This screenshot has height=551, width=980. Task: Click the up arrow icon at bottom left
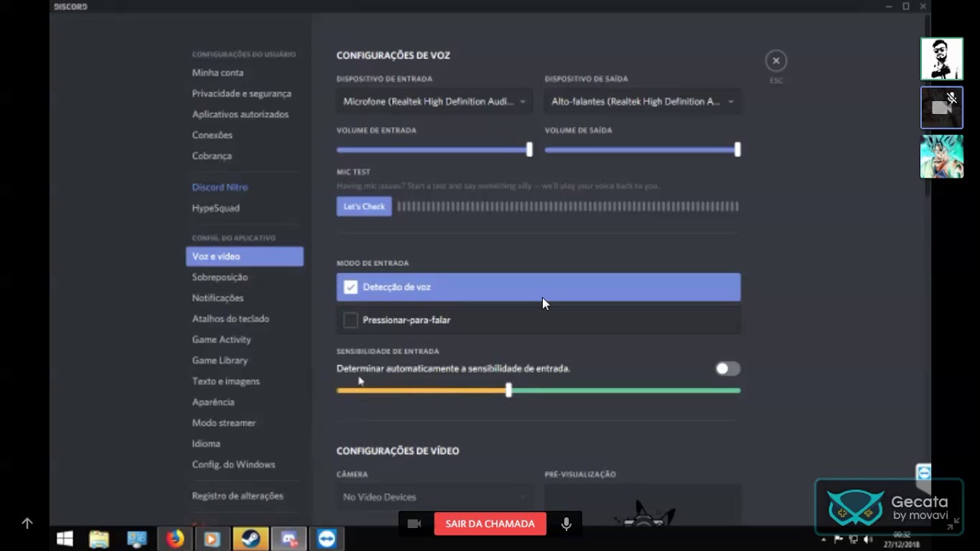[27, 523]
